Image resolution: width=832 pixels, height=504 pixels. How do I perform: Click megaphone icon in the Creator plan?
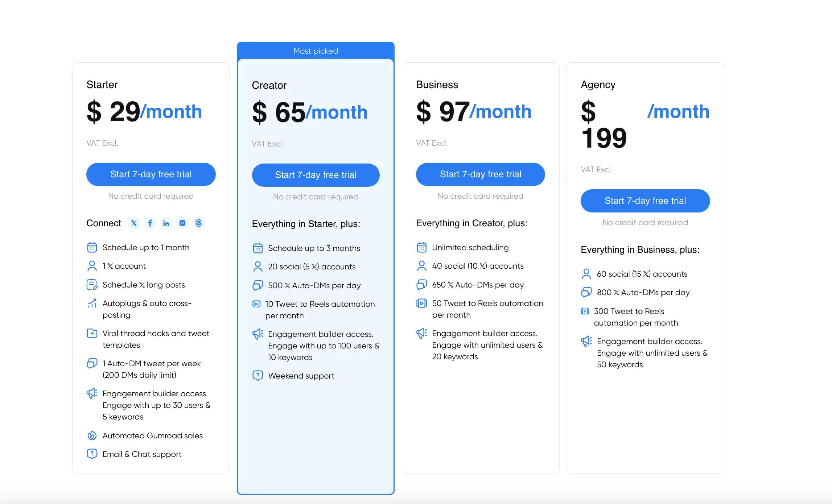[x=258, y=334]
